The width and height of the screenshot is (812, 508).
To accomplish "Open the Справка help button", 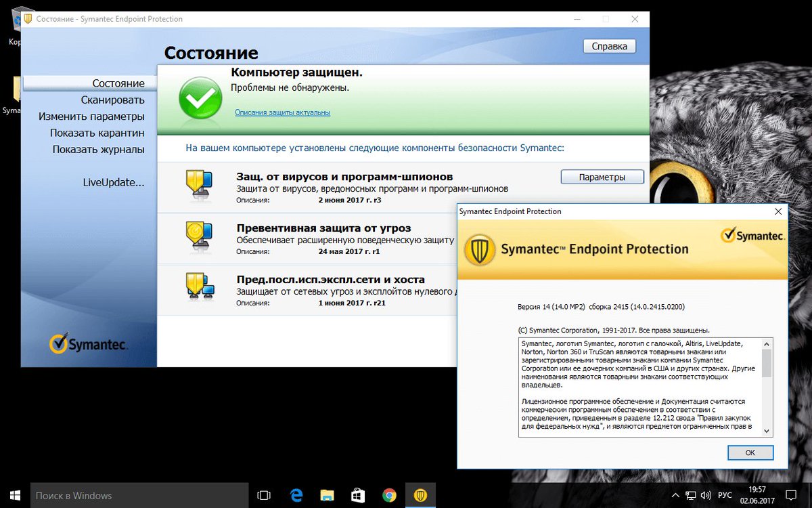I will (x=610, y=46).
